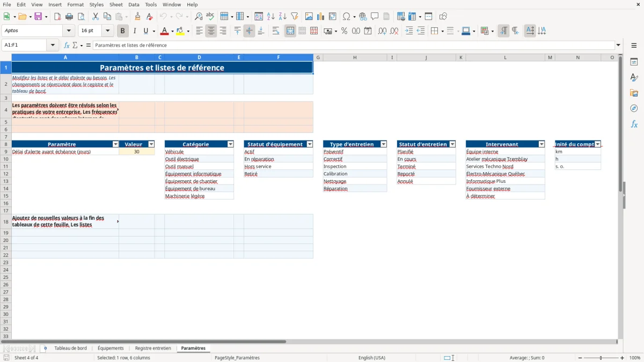Toggle Center Horizontally alignment
Image resolution: width=644 pixels, height=362 pixels.
[211, 31]
